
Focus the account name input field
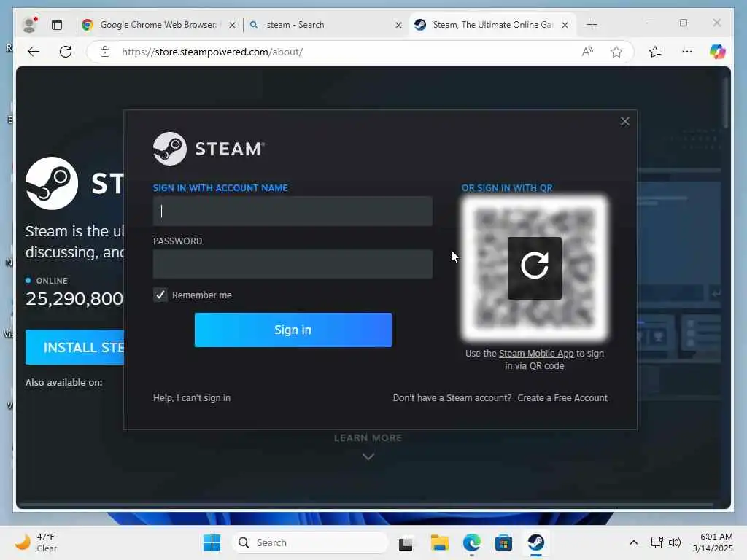point(293,211)
